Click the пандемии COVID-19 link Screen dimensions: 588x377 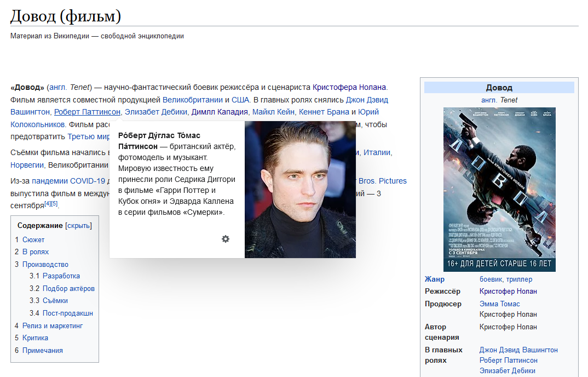pos(68,181)
